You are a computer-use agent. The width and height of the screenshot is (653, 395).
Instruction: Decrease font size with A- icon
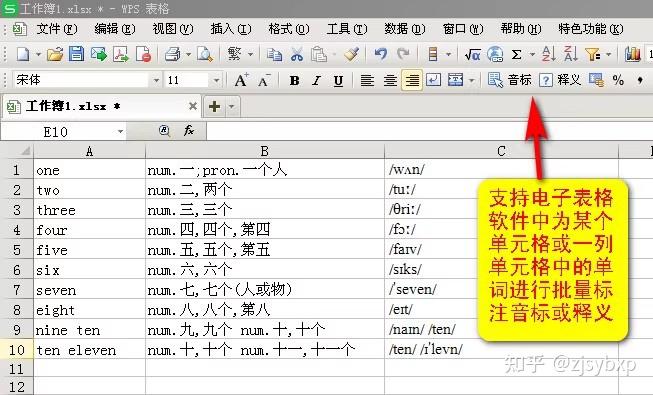(264, 80)
